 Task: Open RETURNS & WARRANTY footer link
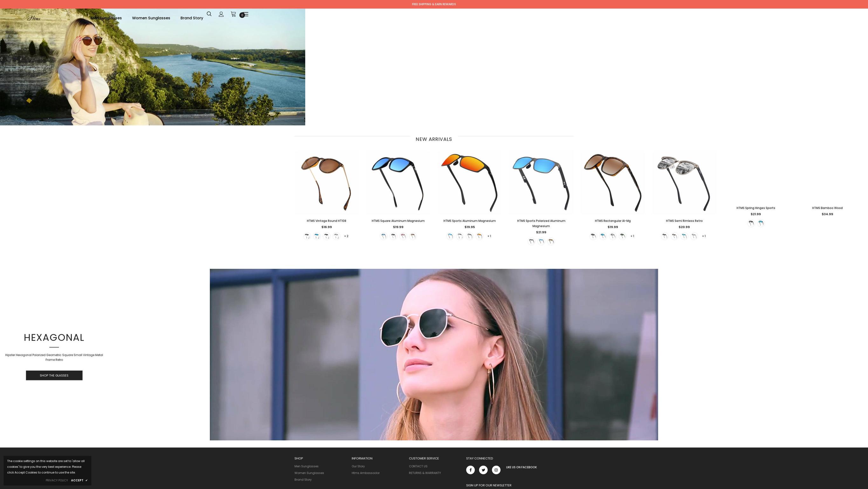[425, 473]
